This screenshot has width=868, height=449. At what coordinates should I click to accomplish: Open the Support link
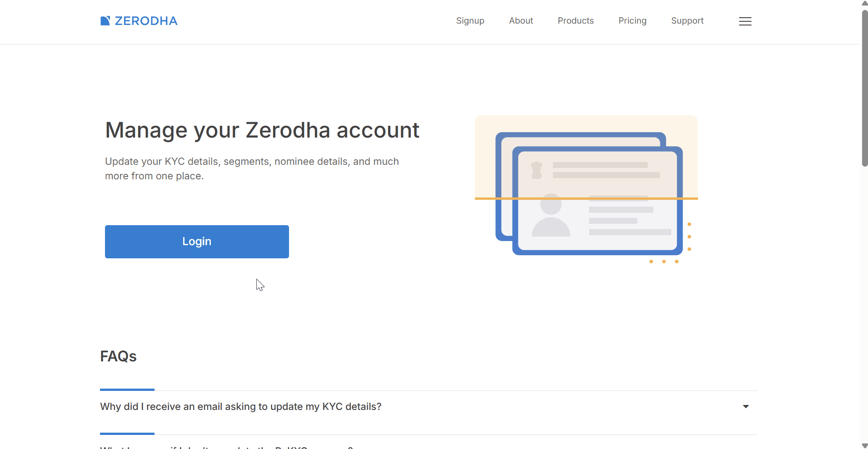[687, 21]
